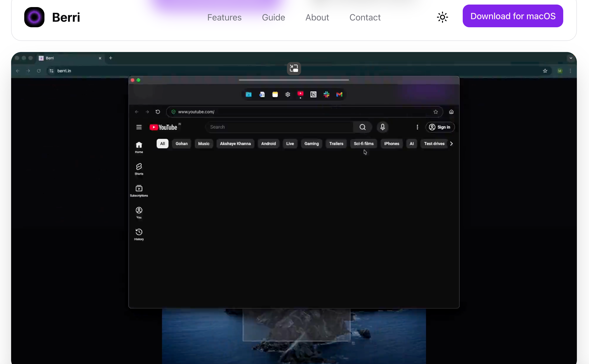Open the Slack shortcut in the dock
Image resolution: width=589 pixels, height=364 pixels.
point(326,94)
